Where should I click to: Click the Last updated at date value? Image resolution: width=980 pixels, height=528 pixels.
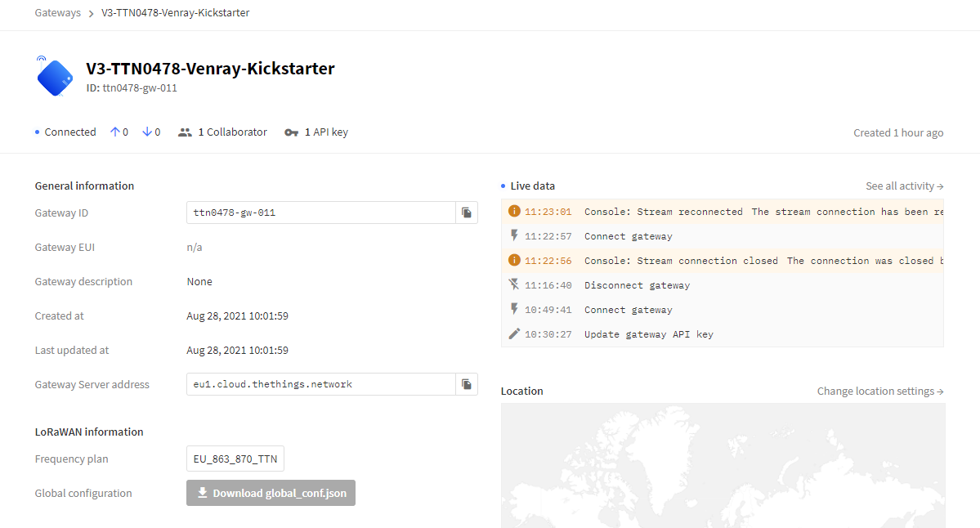[238, 351]
